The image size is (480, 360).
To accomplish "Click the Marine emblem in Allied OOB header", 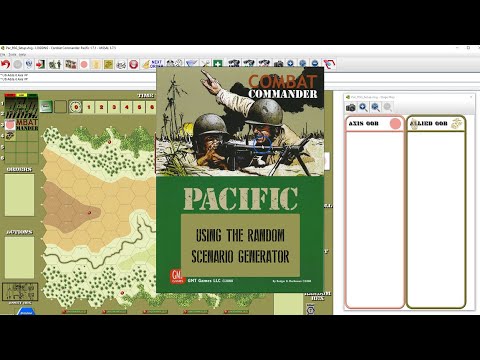I will tap(457, 123).
